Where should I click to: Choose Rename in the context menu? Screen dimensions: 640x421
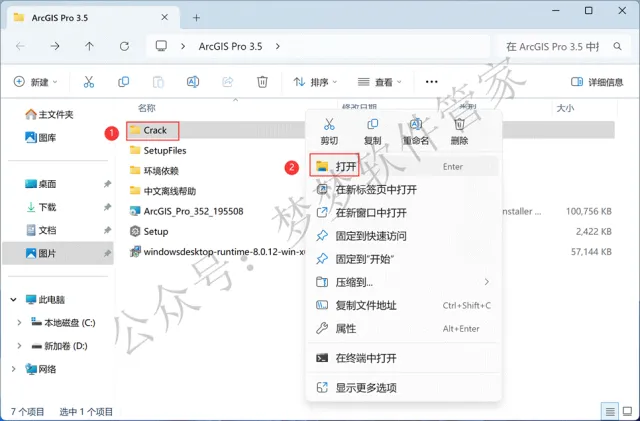point(416,131)
